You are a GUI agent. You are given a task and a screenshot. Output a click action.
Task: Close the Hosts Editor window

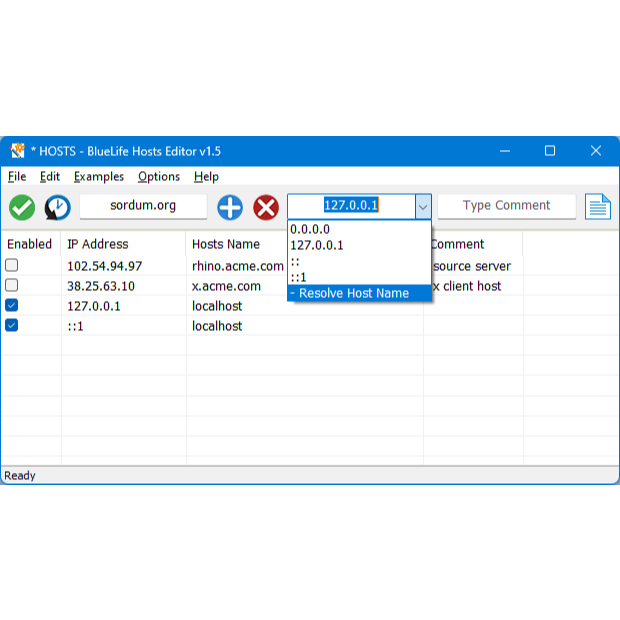[x=596, y=151]
